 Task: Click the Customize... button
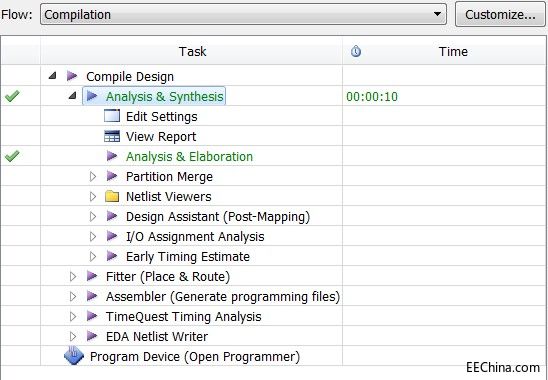(x=500, y=14)
